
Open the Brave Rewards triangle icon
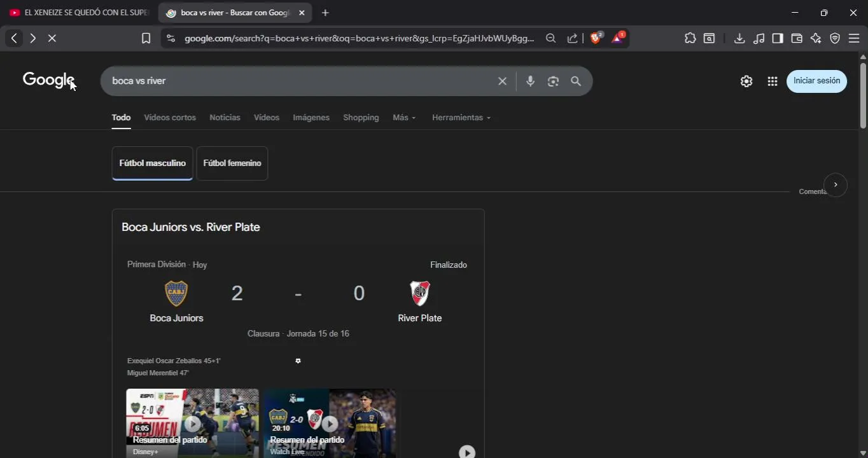pyautogui.click(x=618, y=38)
